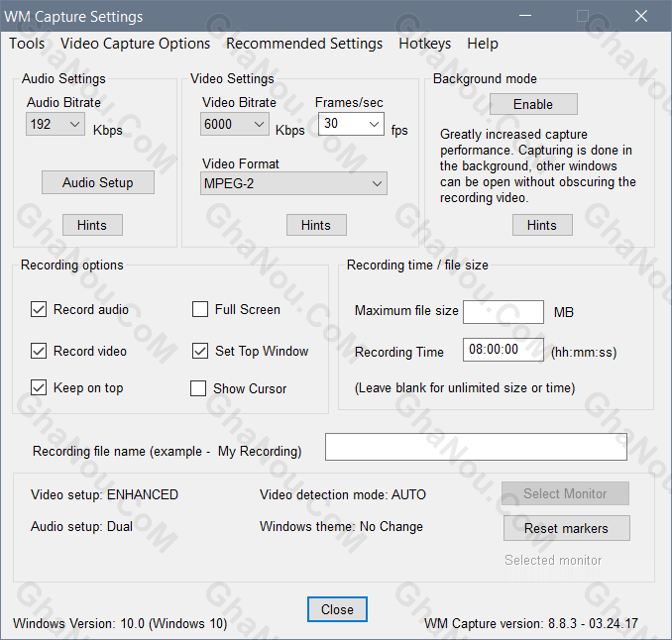This screenshot has height=640, width=672.
Task: Click the 'Video setup: ENHANCED' text
Action: click(104, 494)
